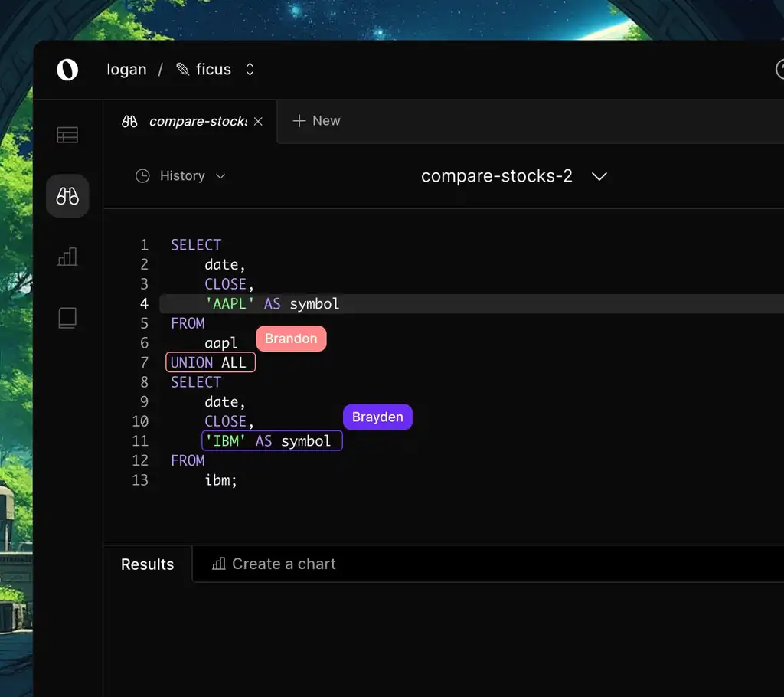
Task: Click the chart icon beside Create a chart
Action: (x=218, y=564)
